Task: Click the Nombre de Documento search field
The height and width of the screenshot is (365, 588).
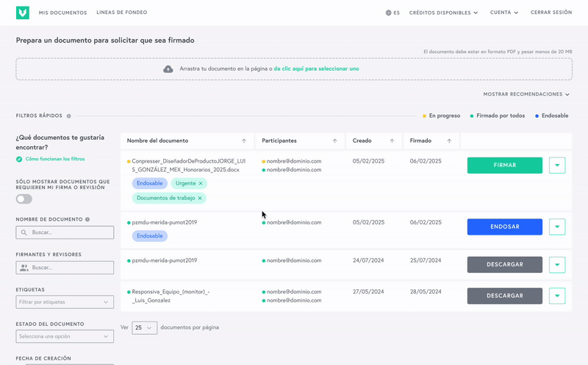Action: click(65, 233)
